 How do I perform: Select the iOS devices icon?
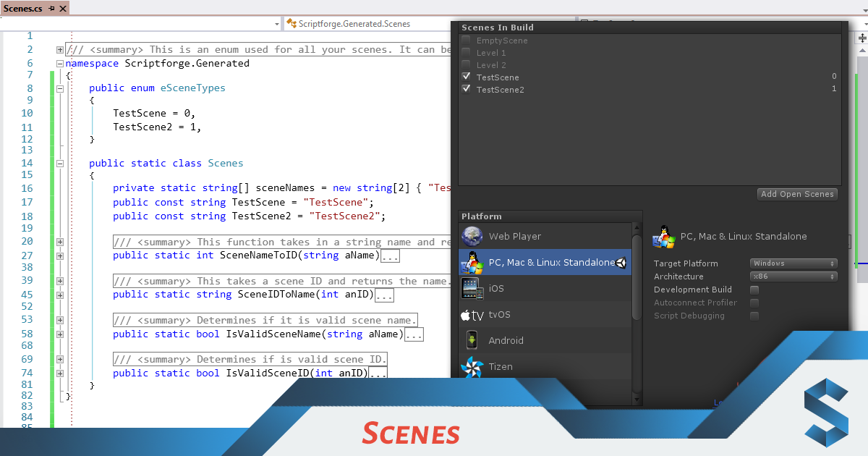472,288
